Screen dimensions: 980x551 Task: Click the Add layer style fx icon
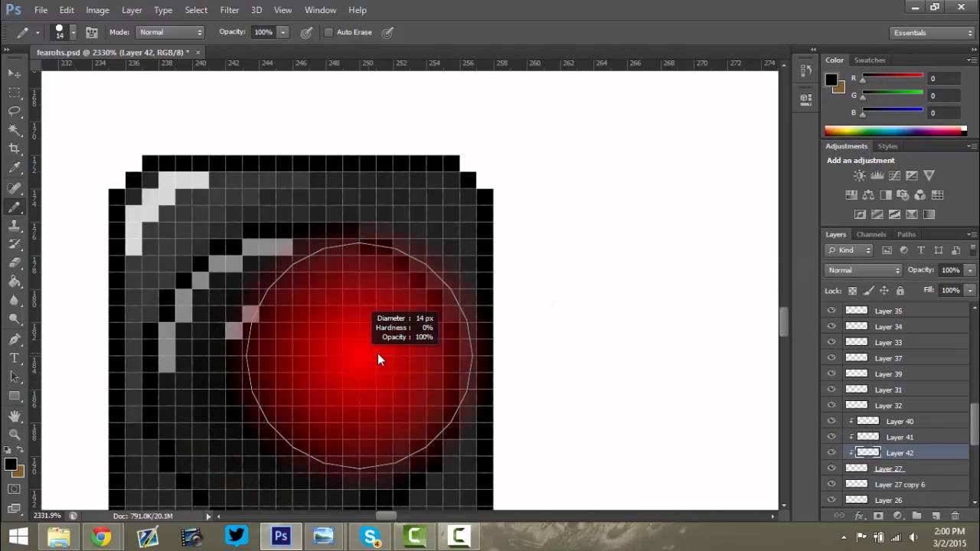[x=859, y=517]
